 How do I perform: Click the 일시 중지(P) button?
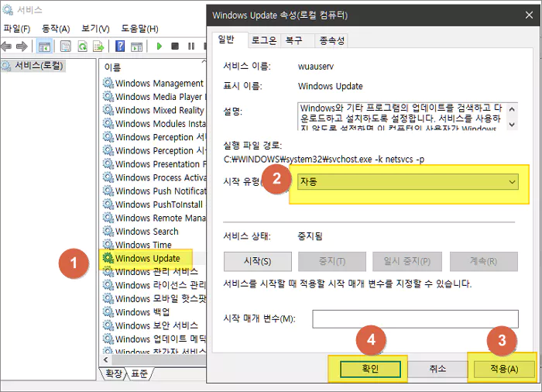click(x=406, y=261)
